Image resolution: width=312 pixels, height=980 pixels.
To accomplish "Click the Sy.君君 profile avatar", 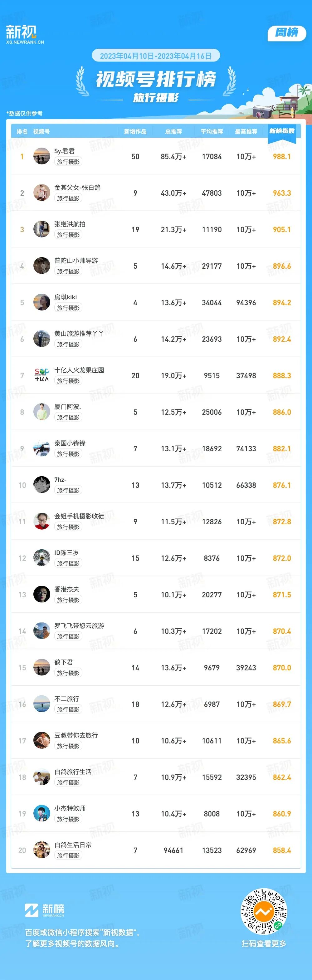I will (x=42, y=156).
